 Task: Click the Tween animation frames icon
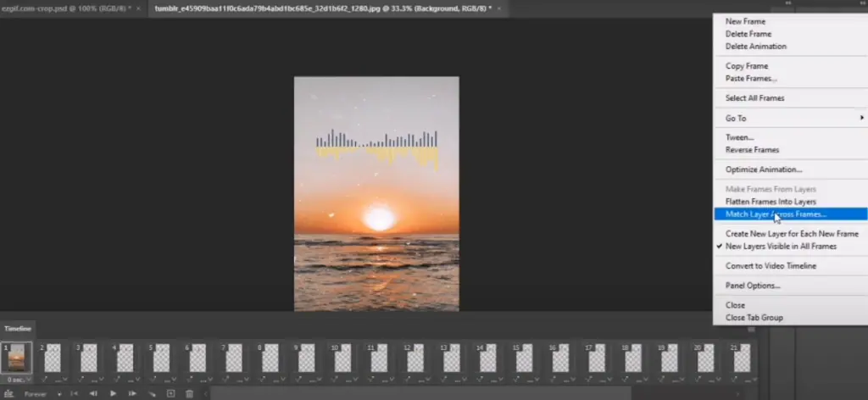153,393
